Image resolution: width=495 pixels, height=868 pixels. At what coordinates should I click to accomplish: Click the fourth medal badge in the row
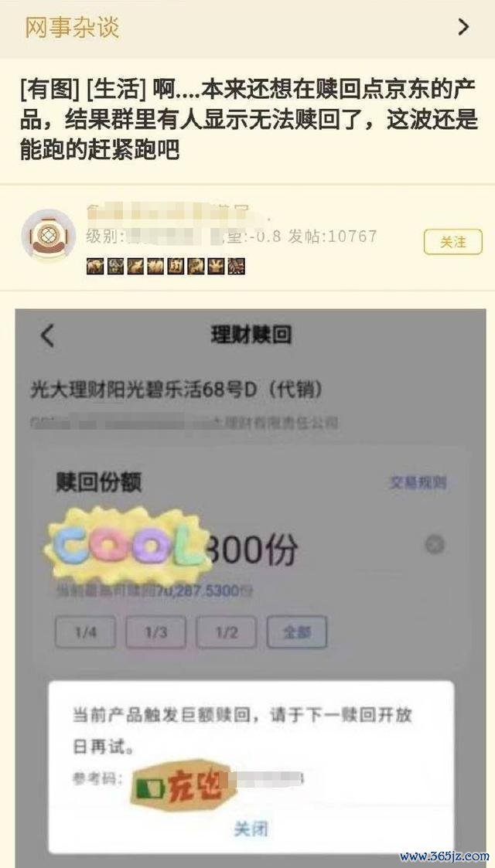pyautogui.click(x=155, y=267)
